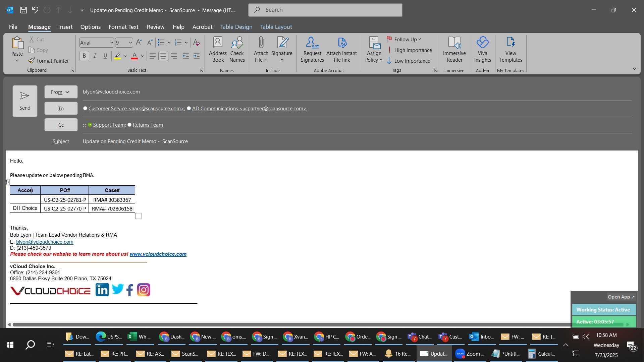Toggle Low Importance flag
Viewport: 644px width, 362px height.
(409, 61)
